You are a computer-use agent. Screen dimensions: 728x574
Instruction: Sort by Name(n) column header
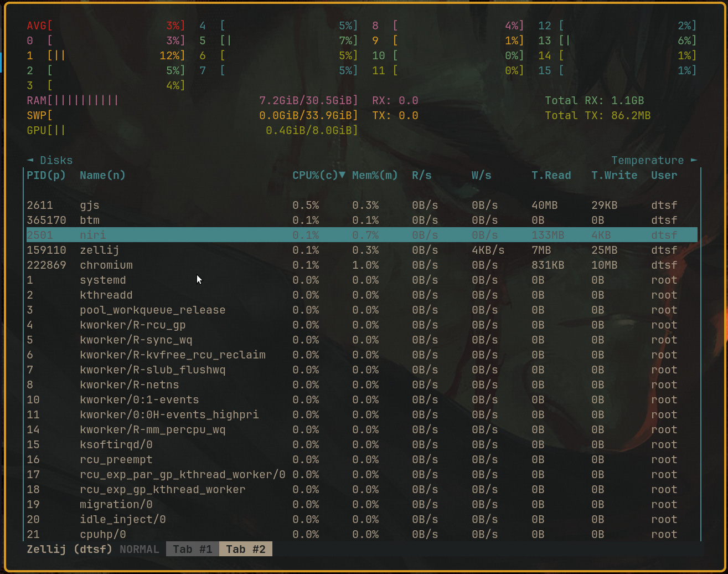pos(102,176)
